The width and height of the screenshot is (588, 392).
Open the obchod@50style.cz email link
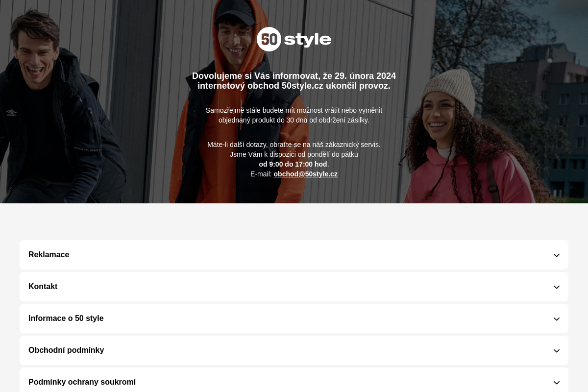click(x=305, y=174)
